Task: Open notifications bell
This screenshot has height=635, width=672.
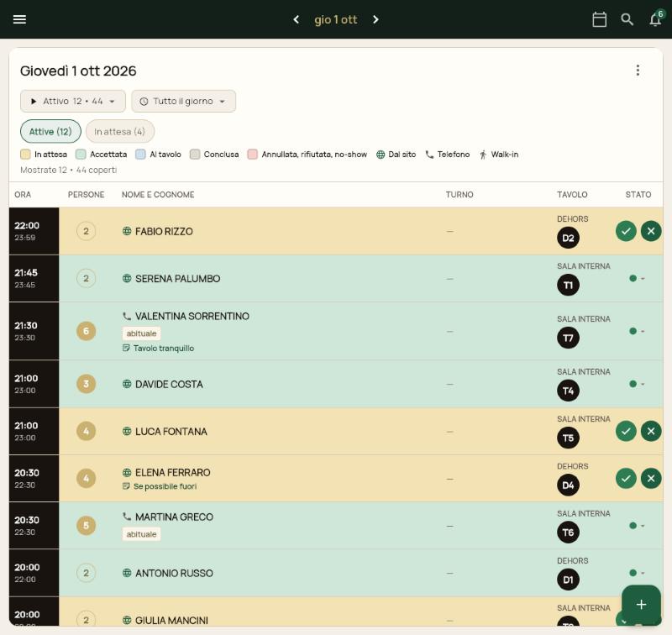Action: coord(656,19)
